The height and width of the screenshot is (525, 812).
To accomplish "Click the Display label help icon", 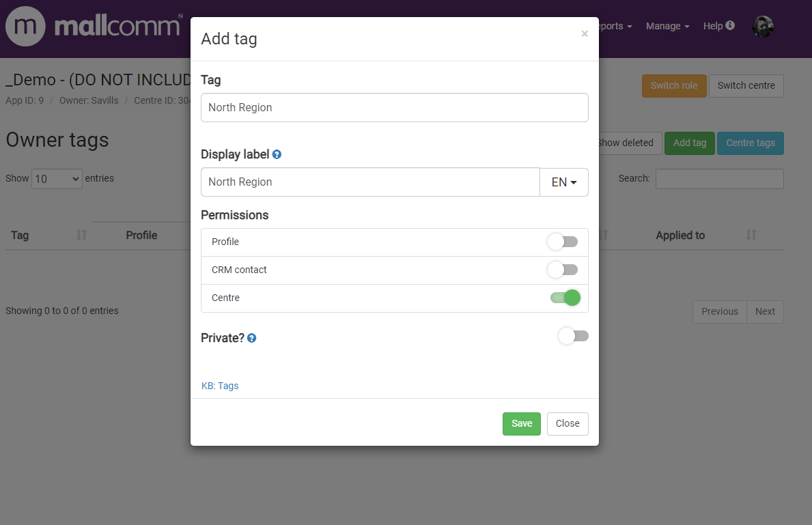I will pos(277,155).
